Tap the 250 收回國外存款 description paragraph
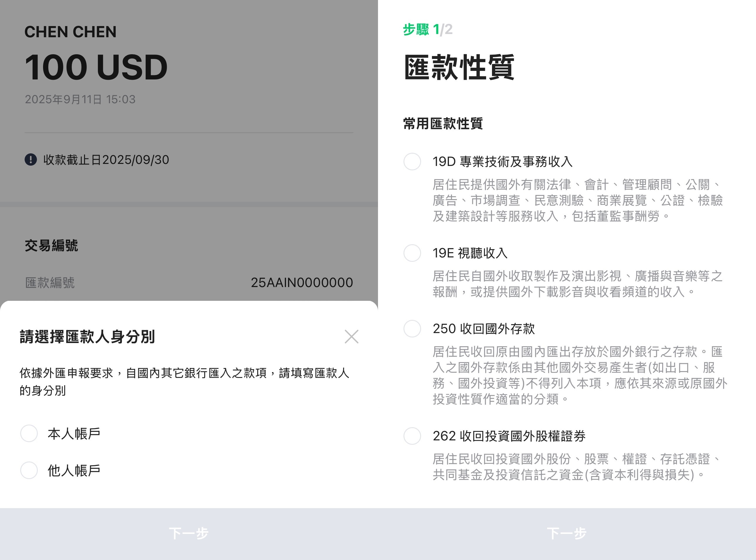 579,375
